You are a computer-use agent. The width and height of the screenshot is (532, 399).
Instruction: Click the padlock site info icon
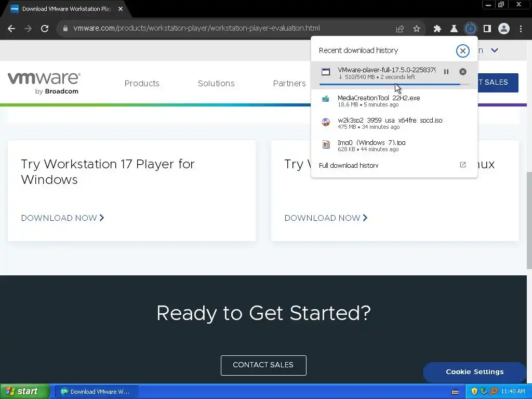pos(65,29)
